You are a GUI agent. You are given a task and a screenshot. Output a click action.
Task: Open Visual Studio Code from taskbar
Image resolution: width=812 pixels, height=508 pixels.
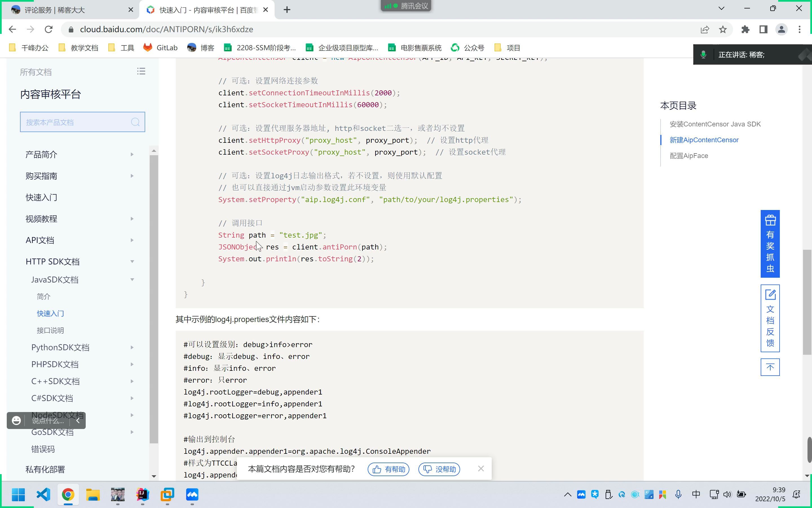coord(43,494)
